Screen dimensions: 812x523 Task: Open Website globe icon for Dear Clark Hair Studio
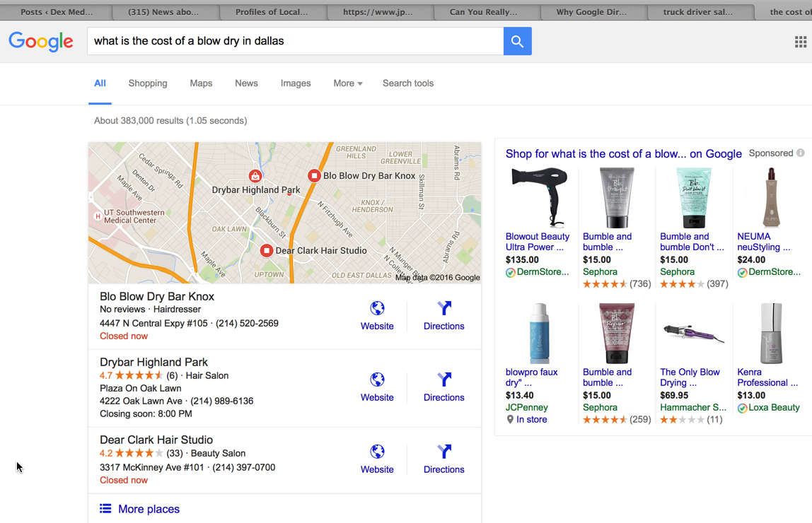point(377,452)
